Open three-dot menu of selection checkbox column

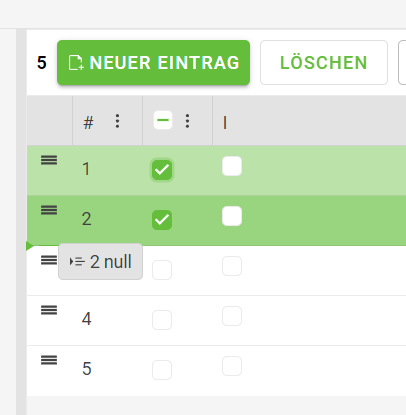click(x=187, y=121)
